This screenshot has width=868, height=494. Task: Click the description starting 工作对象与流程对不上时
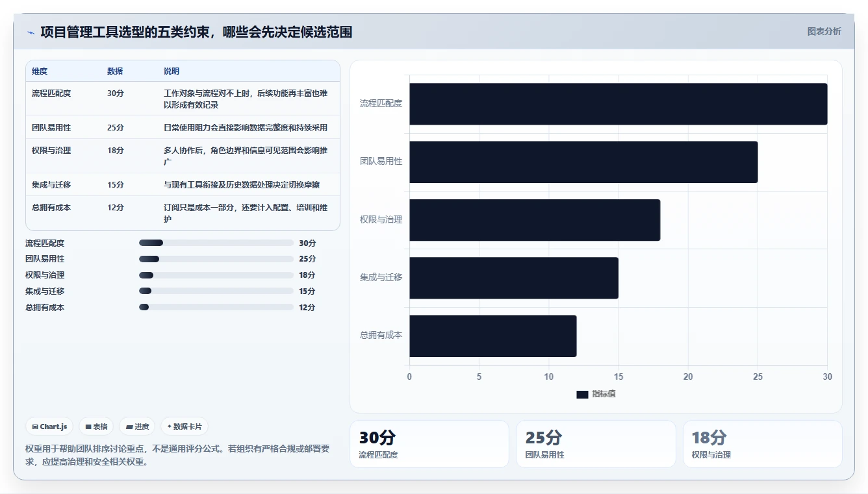click(x=246, y=99)
